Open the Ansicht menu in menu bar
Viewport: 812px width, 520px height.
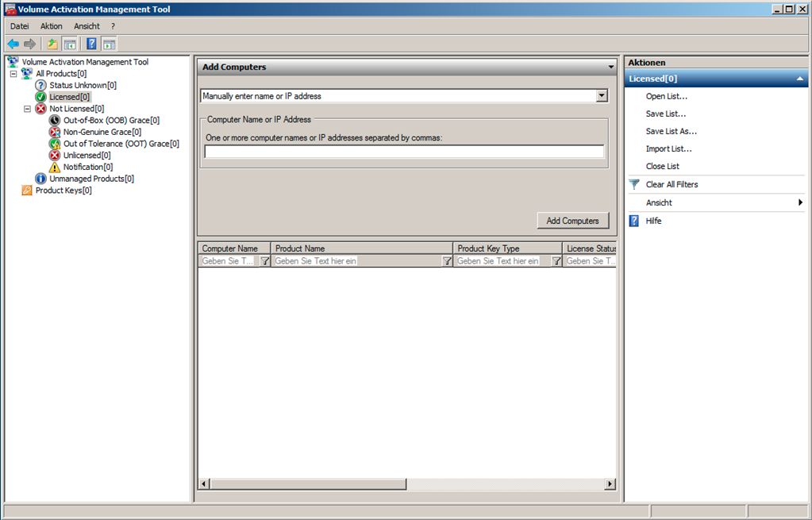(87, 26)
